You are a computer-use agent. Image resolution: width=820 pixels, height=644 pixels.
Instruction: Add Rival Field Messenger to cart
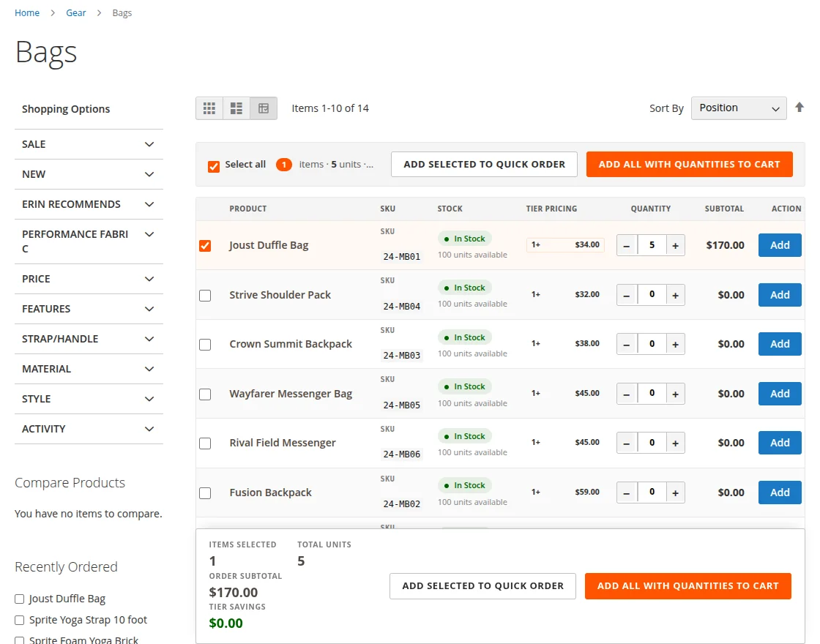click(x=780, y=443)
